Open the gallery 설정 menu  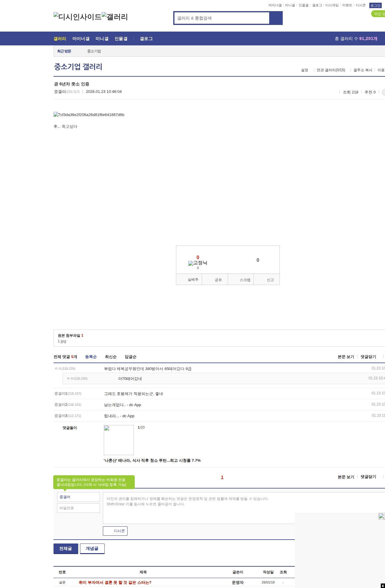(304, 70)
